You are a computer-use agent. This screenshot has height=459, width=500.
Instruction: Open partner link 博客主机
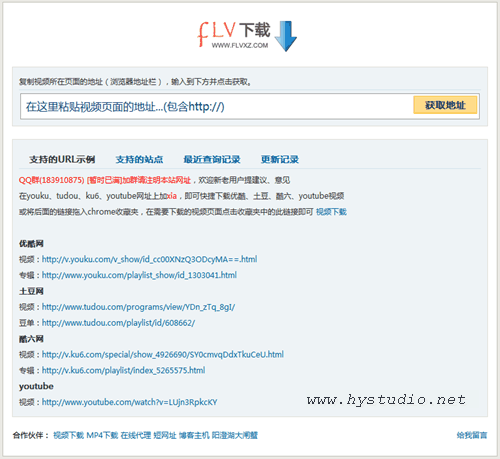(x=194, y=435)
